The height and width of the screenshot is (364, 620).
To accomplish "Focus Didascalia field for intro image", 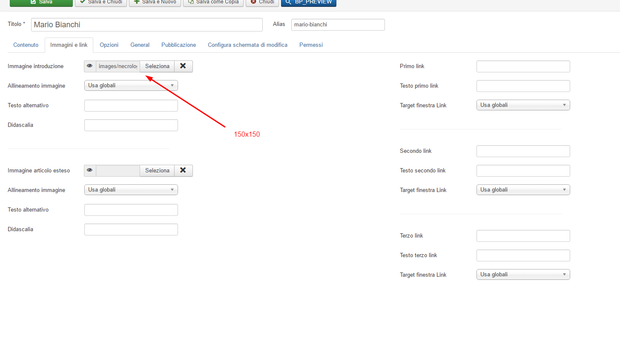I will click(131, 125).
